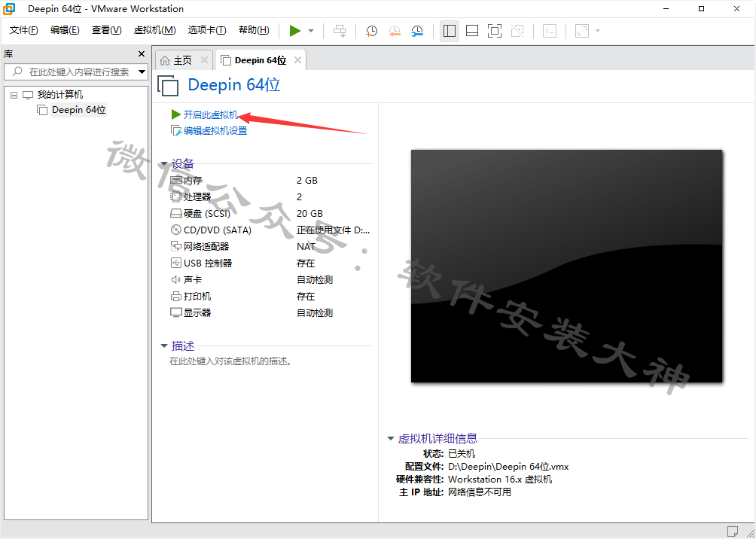
Task: Click the 2 GB memory value
Action: (307, 181)
